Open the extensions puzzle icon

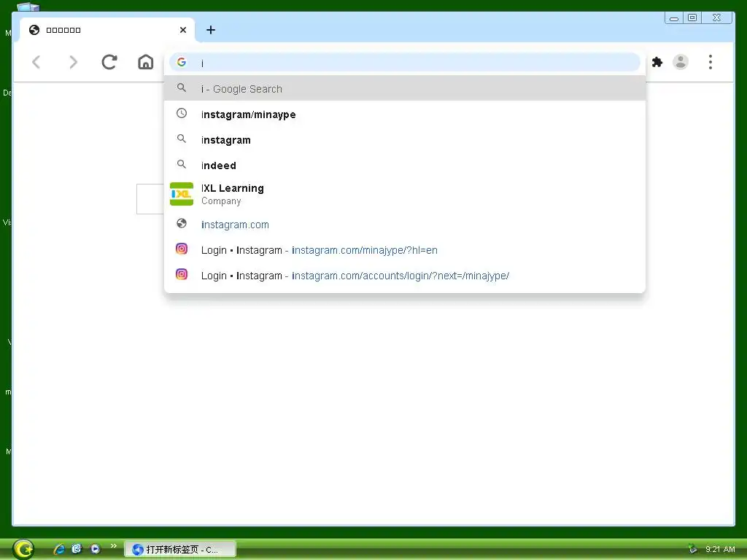(x=657, y=62)
